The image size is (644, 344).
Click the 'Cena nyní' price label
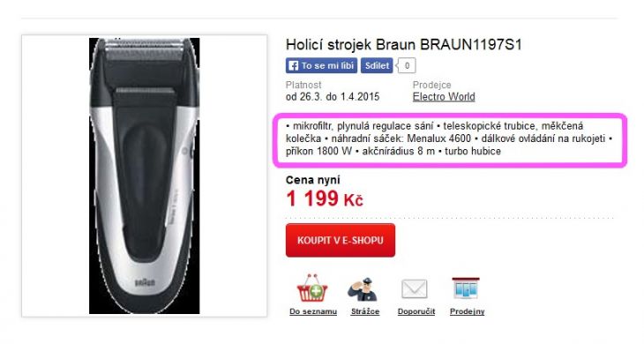(312, 180)
